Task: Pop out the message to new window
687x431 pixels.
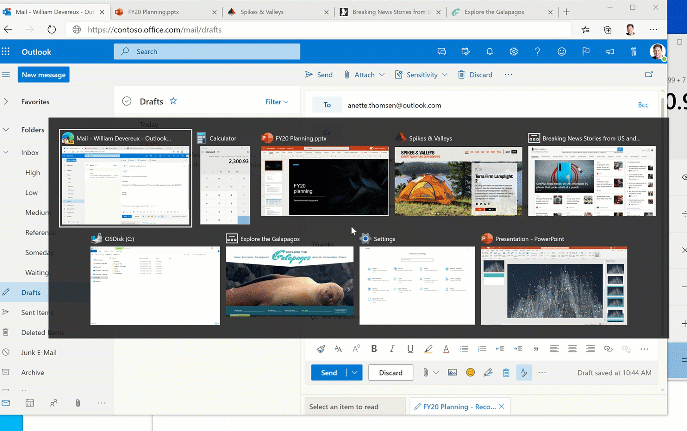Action: pyautogui.click(x=649, y=74)
